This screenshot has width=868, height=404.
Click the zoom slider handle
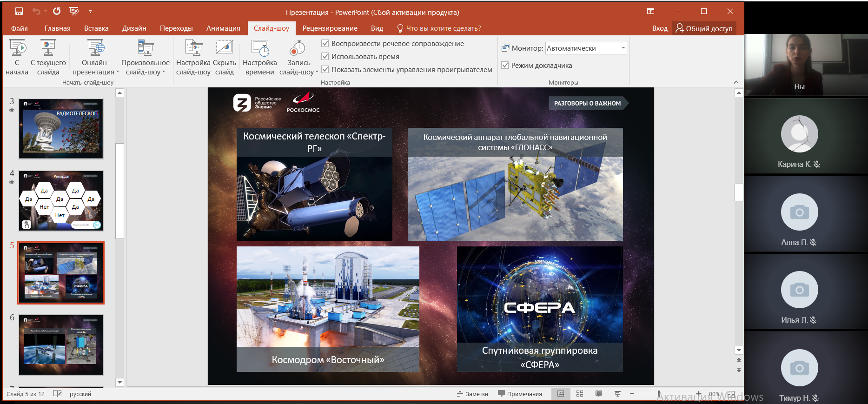[659, 394]
